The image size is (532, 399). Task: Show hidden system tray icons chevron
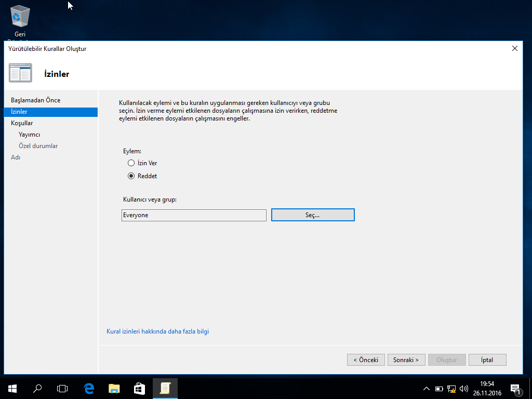[427, 389]
